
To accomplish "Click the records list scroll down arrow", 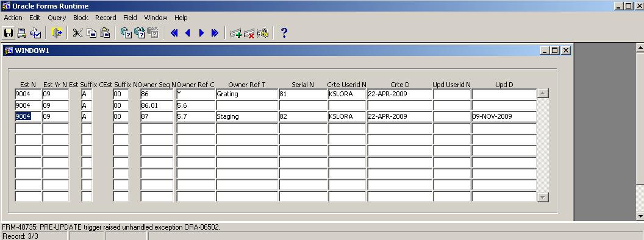I will pyautogui.click(x=543, y=197).
